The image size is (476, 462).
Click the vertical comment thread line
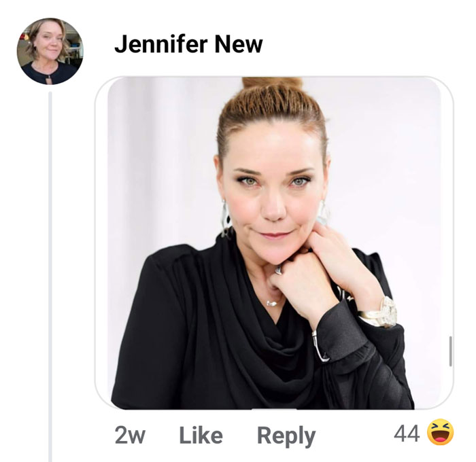(50, 276)
